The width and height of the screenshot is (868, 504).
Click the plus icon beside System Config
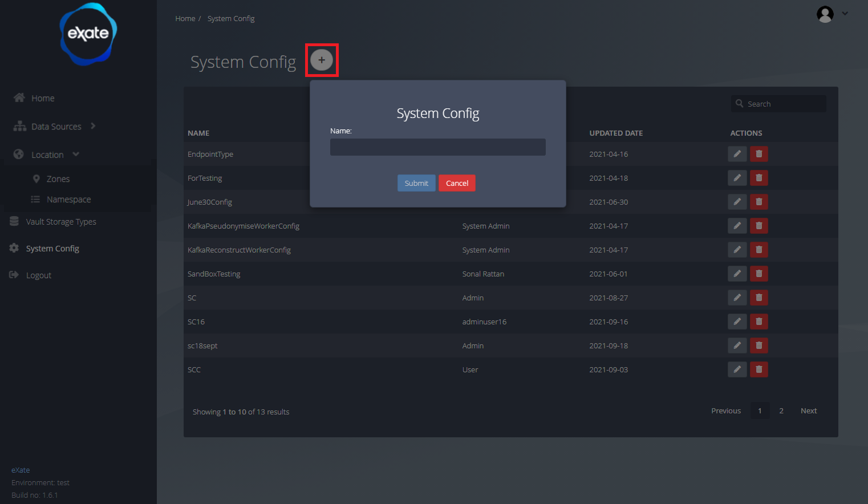pos(322,60)
